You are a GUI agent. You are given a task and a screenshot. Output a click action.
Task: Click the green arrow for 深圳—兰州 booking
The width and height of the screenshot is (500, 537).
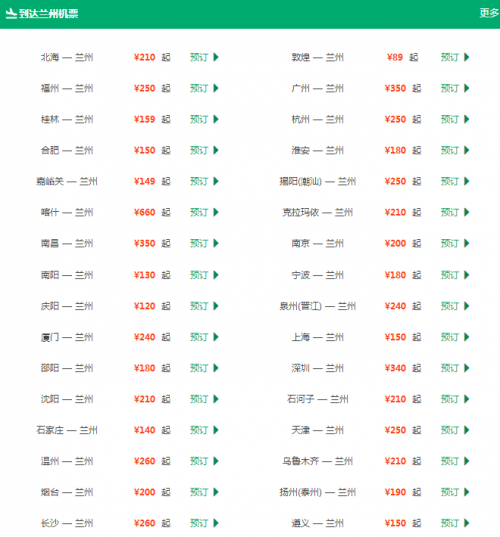click(466, 368)
